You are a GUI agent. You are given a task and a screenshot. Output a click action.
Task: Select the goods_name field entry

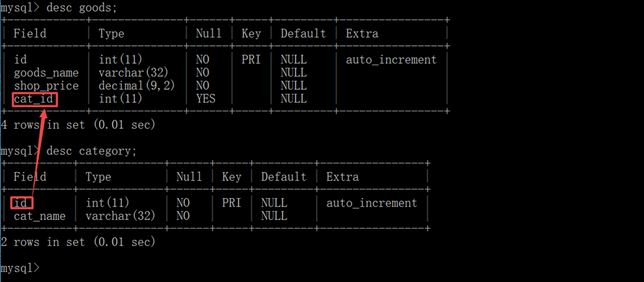pyautogui.click(x=46, y=73)
